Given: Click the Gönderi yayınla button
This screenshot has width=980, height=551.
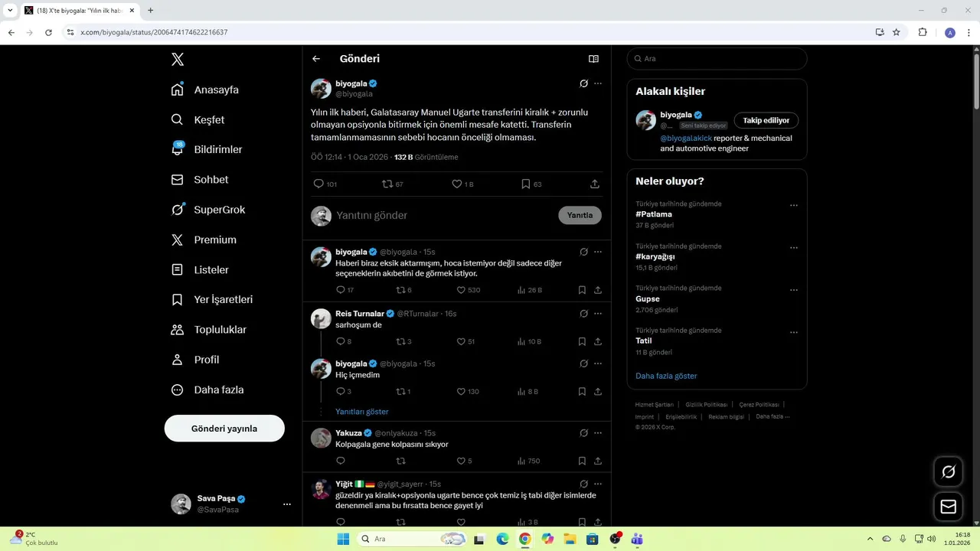Looking at the screenshot, I should (224, 429).
